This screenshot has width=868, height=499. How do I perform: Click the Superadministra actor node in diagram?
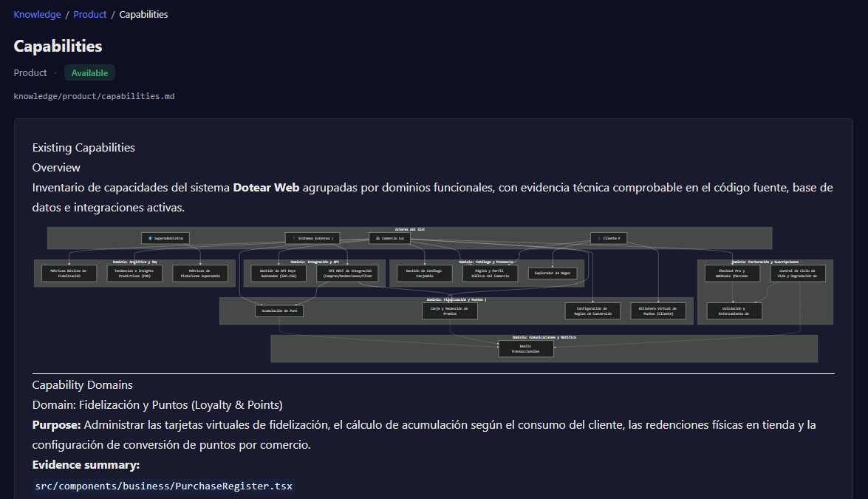click(165, 238)
